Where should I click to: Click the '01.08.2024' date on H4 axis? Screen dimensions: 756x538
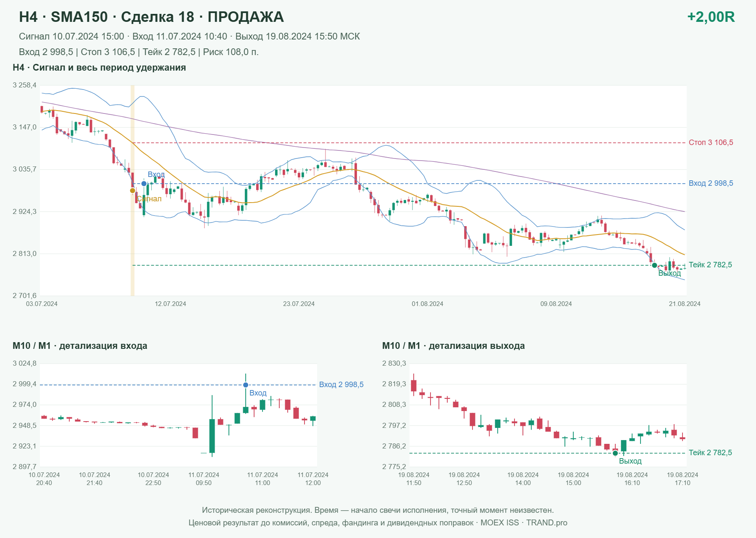[427, 304]
